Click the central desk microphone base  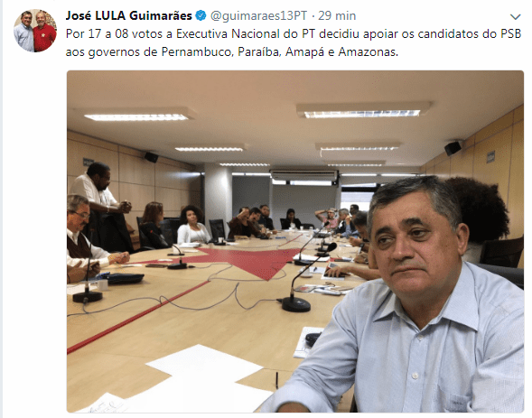(296, 303)
